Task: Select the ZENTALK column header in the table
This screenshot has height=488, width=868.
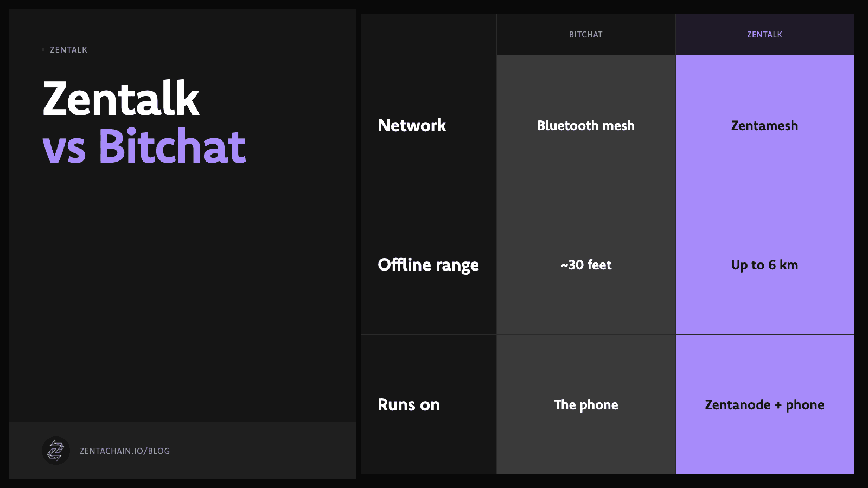Action: [765, 35]
